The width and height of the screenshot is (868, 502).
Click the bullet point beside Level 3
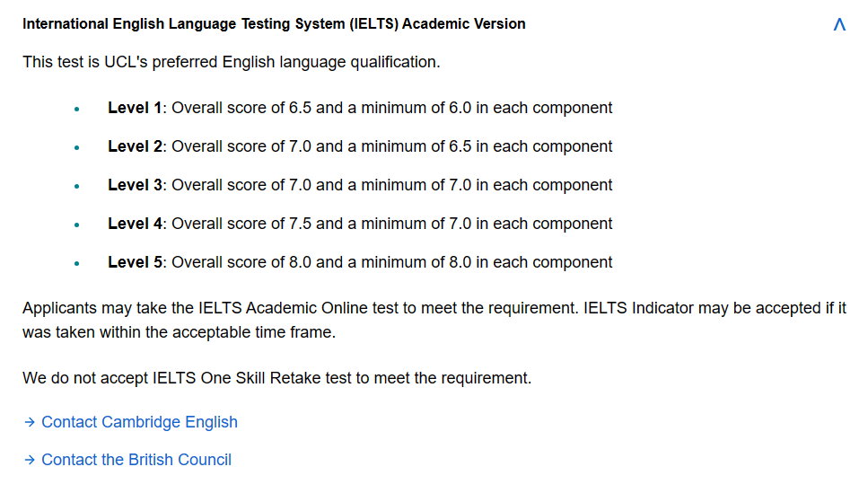pyautogui.click(x=77, y=187)
